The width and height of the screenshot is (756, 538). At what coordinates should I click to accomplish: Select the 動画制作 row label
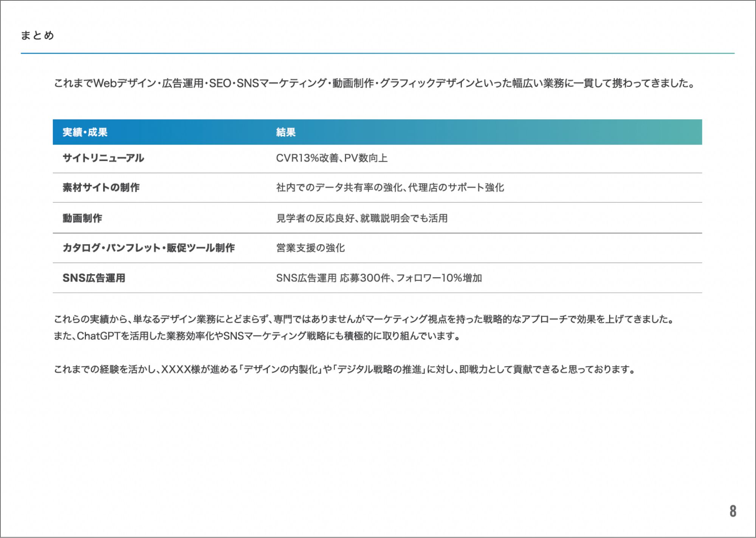(82, 218)
